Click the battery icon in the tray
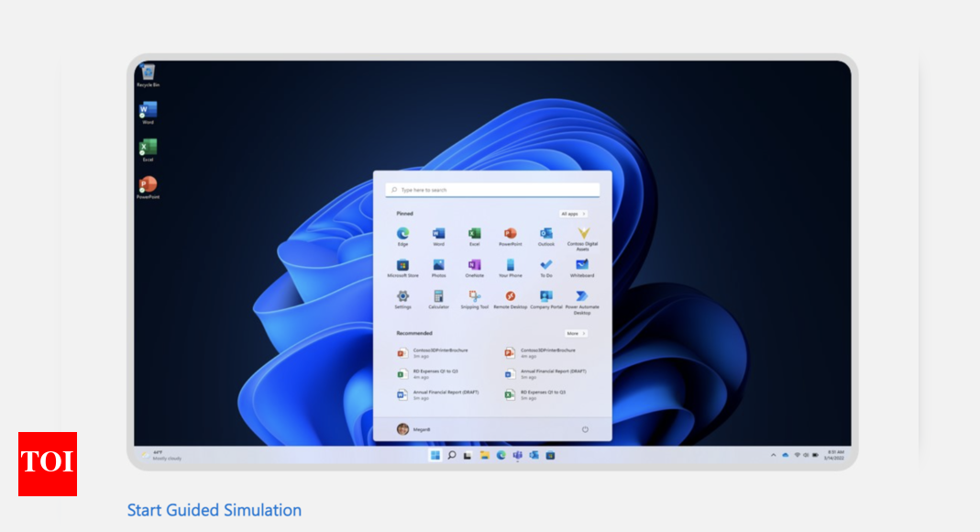980x532 pixels. [x=815, y=455]
